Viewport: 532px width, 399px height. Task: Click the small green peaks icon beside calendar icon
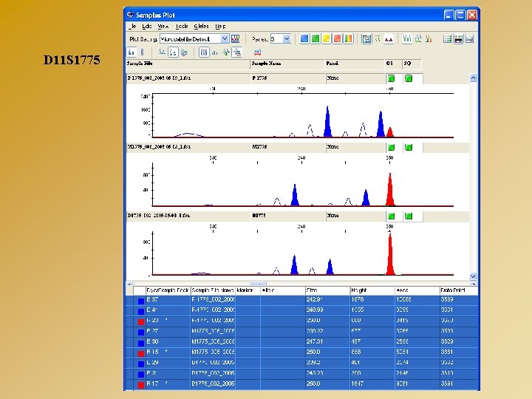pyautogui.click(x=378, y=39)
